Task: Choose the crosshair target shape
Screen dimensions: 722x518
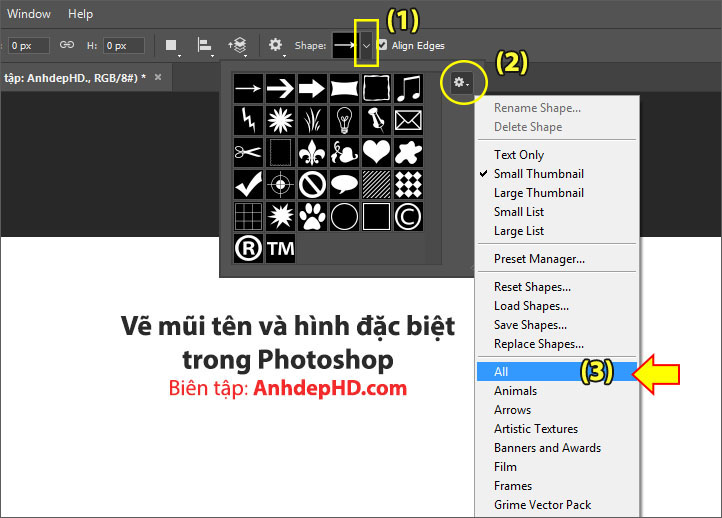Action: point(280,184)
